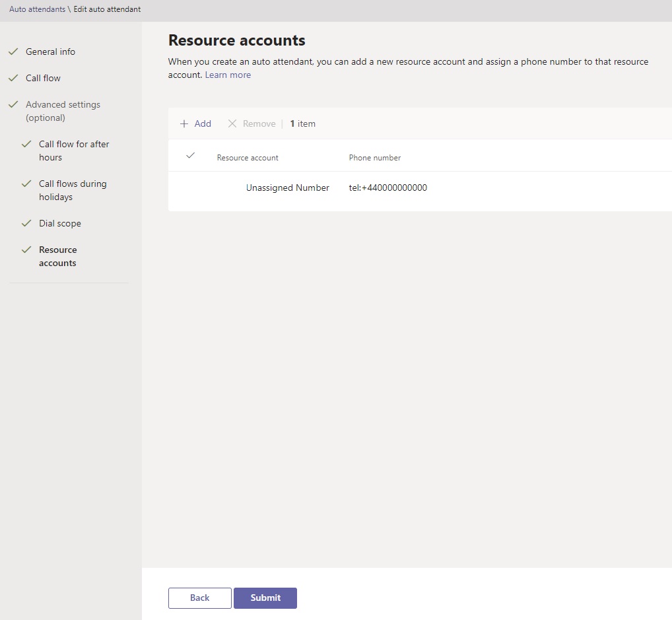Open the Dial scope step
Viewport: 672px width, 620px height.
point(60,223)
